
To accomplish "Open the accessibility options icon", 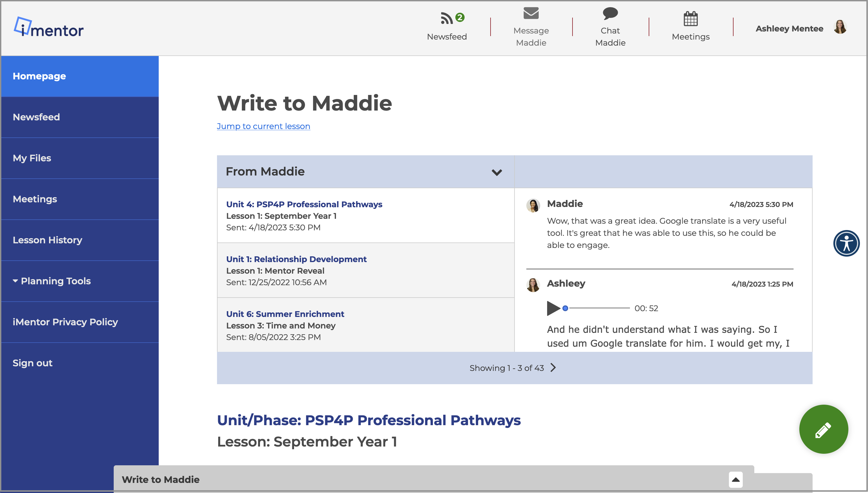I will [x=846, y=243].
